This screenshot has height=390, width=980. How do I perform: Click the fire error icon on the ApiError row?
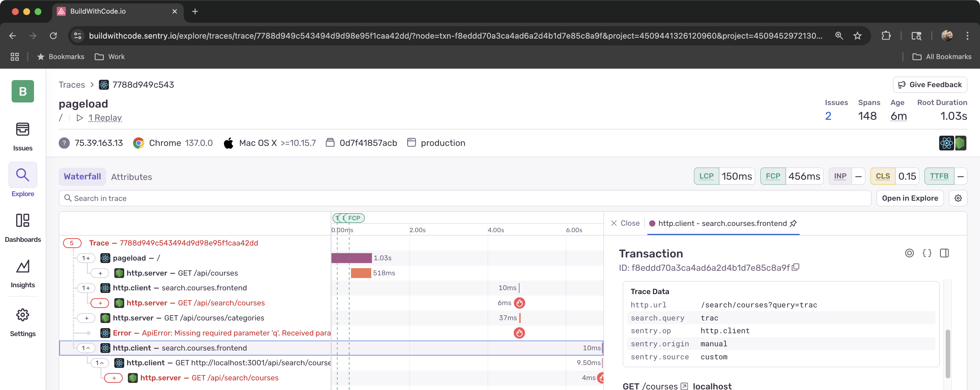[519, 333]
